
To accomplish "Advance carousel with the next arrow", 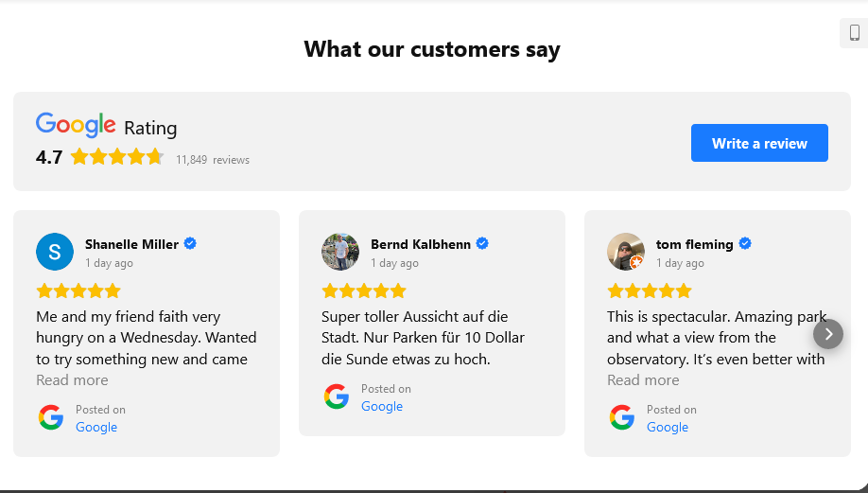I will coord(828,334).
